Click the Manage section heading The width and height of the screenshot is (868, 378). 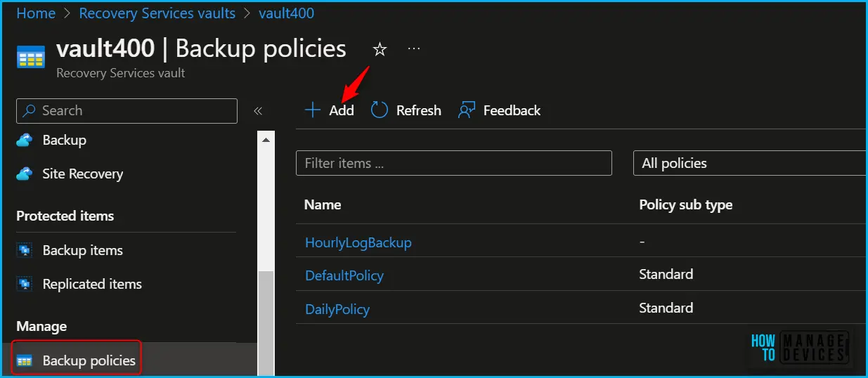tap(41, 327)
